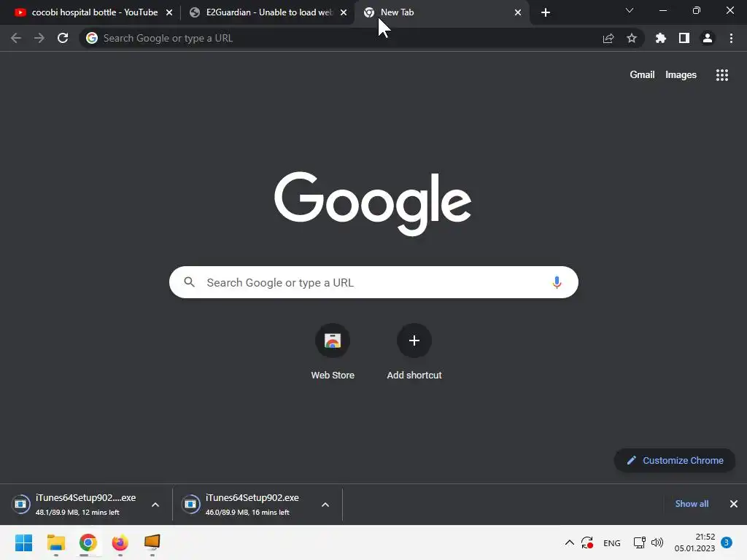Expand options for iTunes64Setup902....exe download

click(155, 505)
